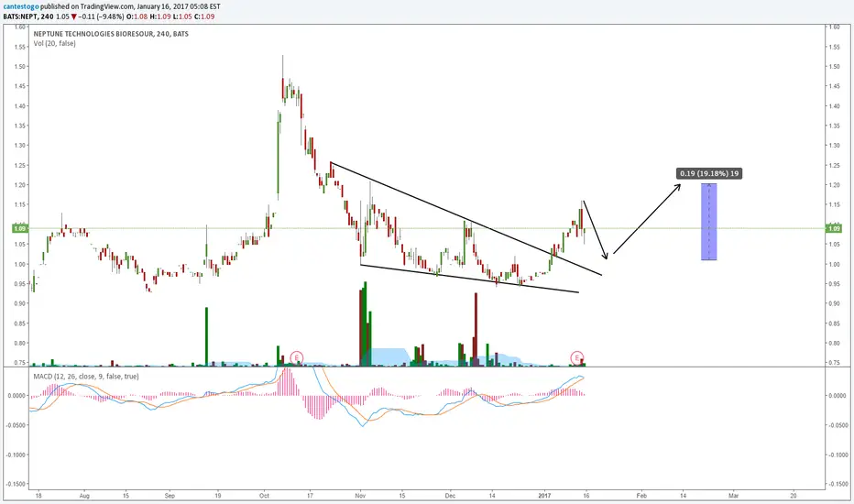Viewport: 854px width, 504px height.
Task: Click the green 1.09 price tag on right scale
Action: (x=835, y=228)
